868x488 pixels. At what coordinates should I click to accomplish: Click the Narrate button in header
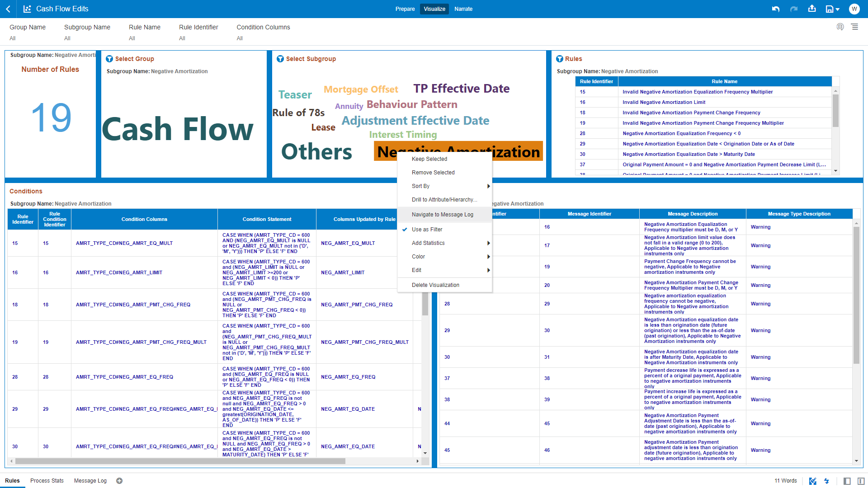[x=463, y=9]
